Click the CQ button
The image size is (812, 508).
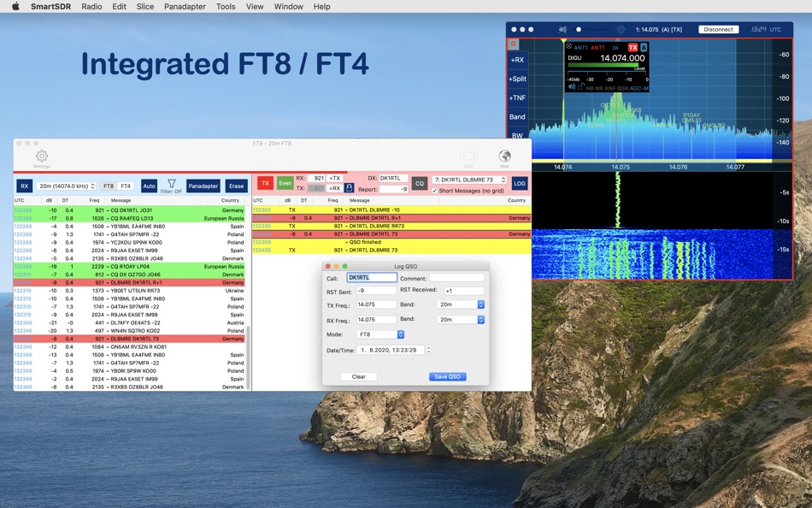click(x=420, y=183)
